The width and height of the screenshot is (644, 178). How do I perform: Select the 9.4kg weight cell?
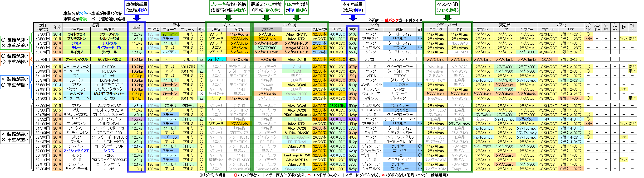click(x=137, y=98)
